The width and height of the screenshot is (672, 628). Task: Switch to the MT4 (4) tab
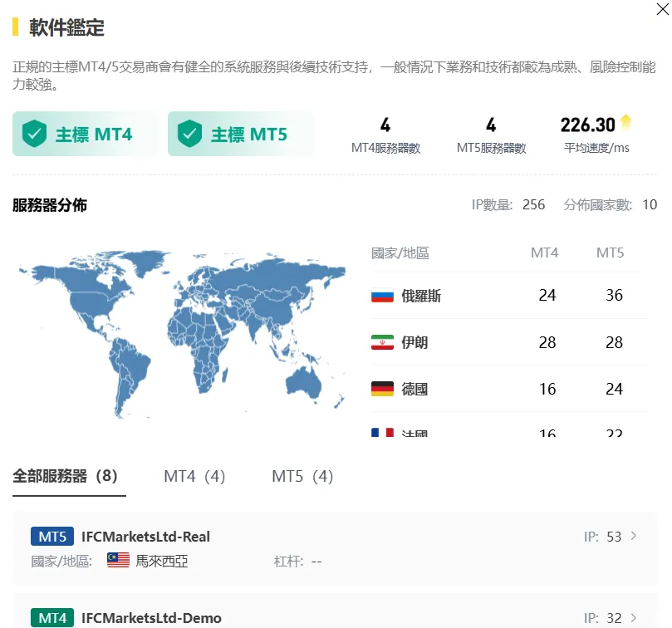pyautogui.click(x=194, y=476)
